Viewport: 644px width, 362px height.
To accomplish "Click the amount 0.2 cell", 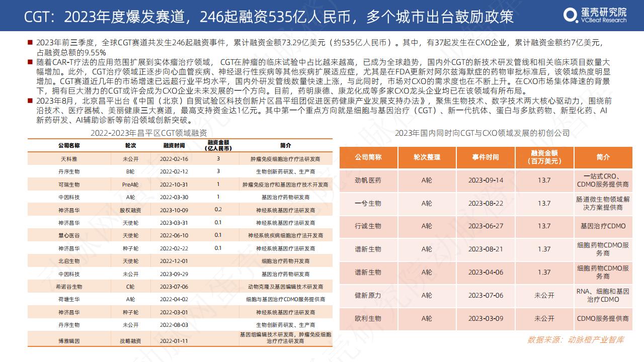I will pos(218,210).
